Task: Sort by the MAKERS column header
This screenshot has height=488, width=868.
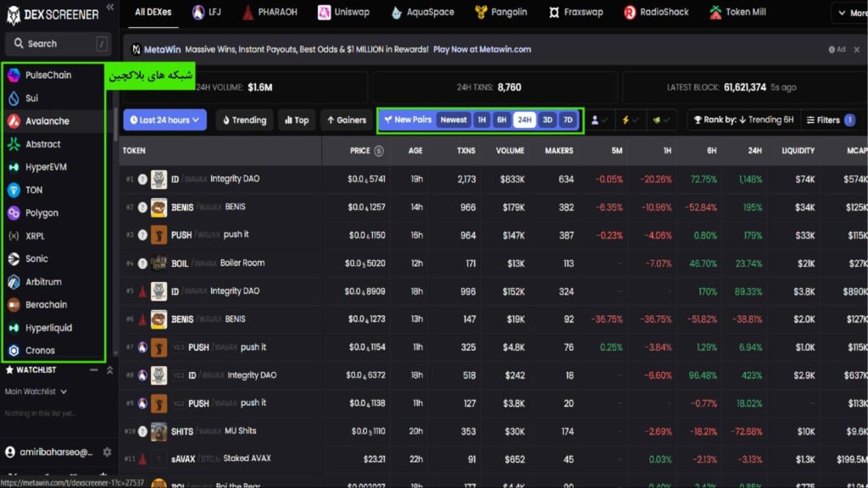Action: pos(559,151)
